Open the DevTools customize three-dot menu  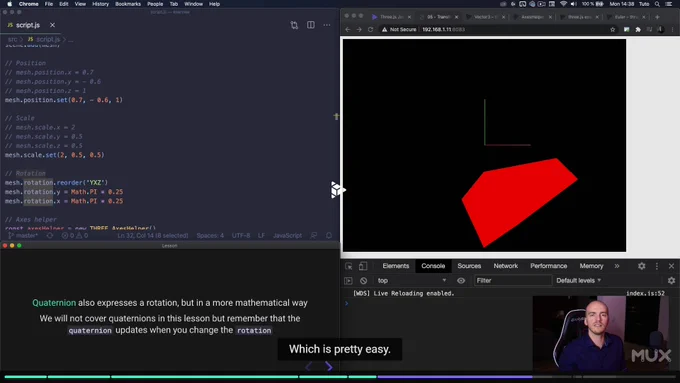[x=657, y=266]
